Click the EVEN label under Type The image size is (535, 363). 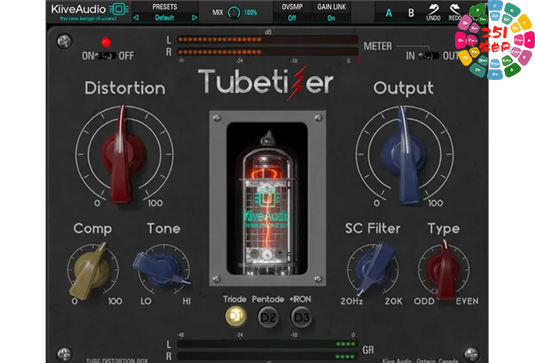[x=467, y=301]
